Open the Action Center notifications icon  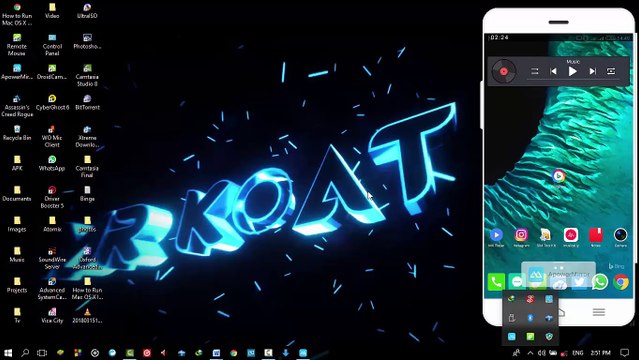(x=624, y=353)
